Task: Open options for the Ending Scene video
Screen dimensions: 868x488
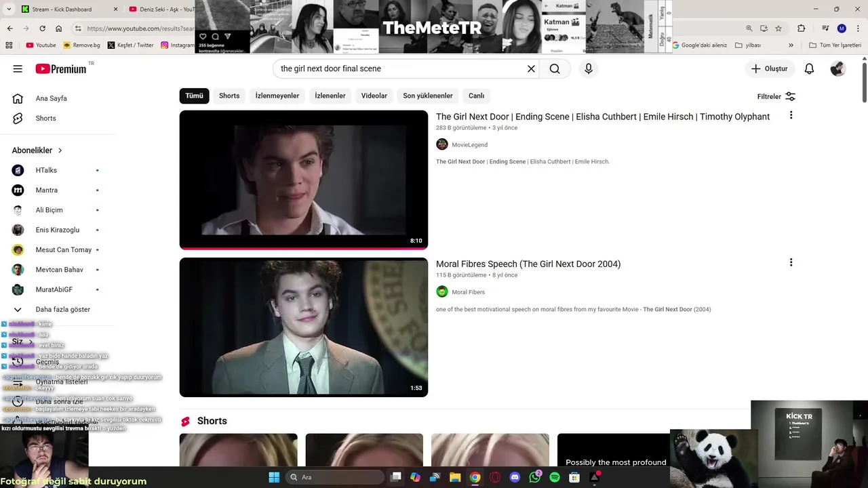Action: click(791, 115)
